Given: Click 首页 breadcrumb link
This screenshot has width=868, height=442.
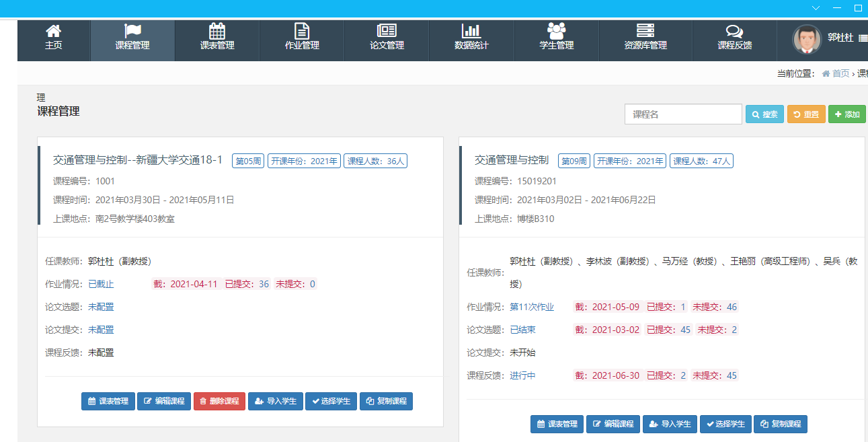Looking at the screenshot, I should tap(840, 73).
